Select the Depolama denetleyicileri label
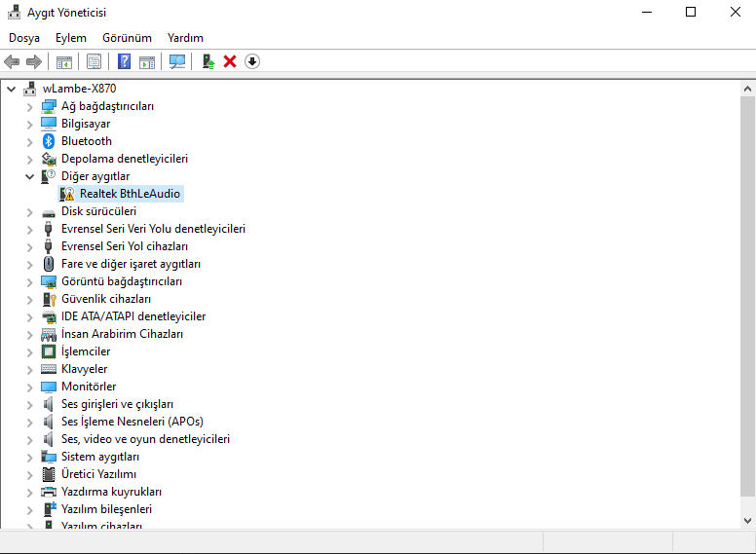Viewport: 756px width, 554px height. click(125, 159)
